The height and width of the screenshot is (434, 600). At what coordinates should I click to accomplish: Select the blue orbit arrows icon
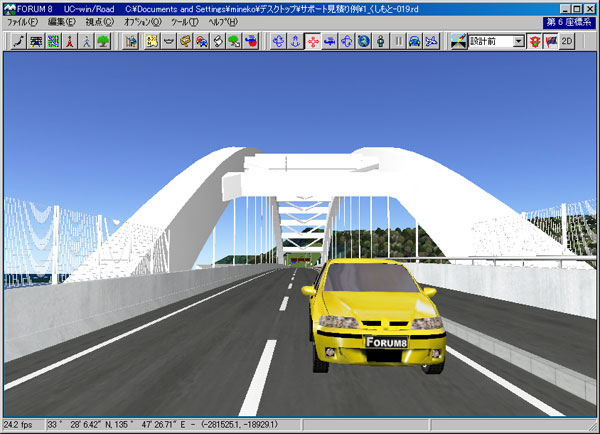coord(347,41)
